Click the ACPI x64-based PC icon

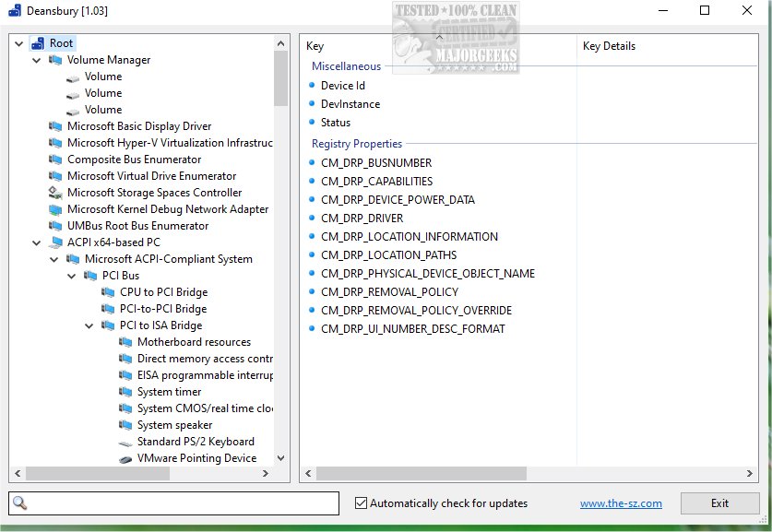tap(55, 242)
